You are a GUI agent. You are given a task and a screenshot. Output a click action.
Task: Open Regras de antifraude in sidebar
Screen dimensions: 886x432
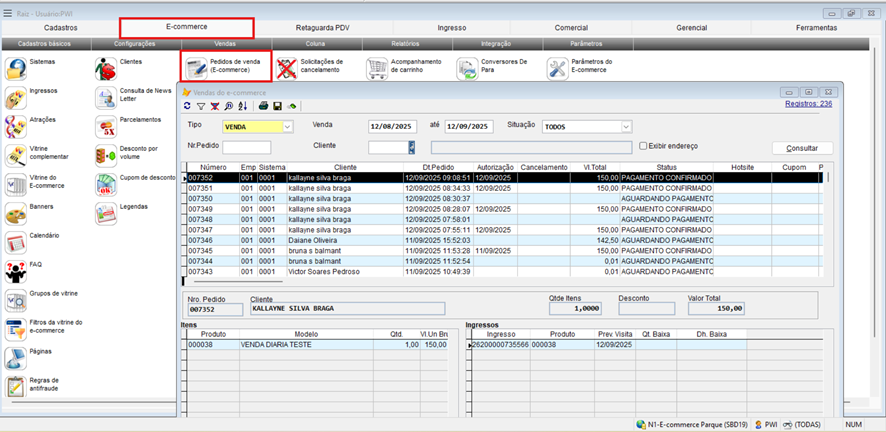click(x=16, y=387)
